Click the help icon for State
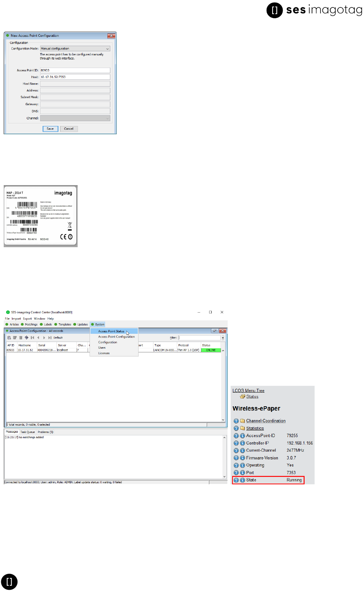This screenshot has width=364, height=591. [236, 480]
